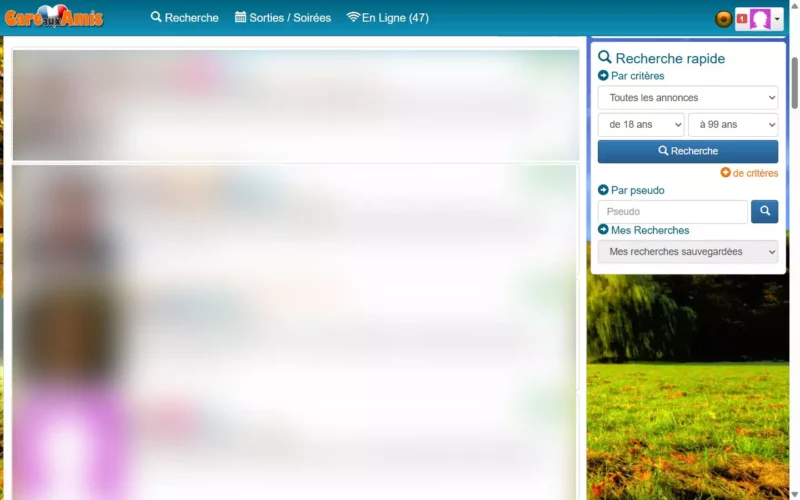
Task: Open the minimum age 'de 18 ans' dropdown
Action: pyautogui.click(x=640, y=124)
